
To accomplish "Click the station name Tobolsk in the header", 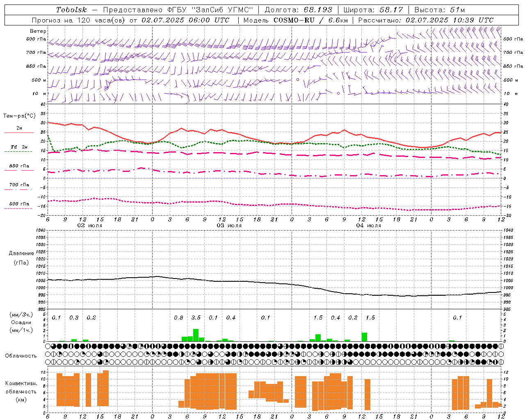I will [71, 10].
